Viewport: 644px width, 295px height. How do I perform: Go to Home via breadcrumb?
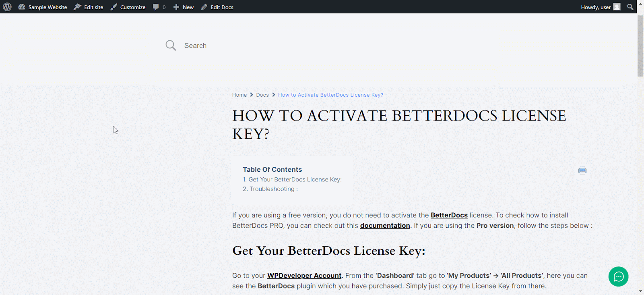click(x=239, y=95)
